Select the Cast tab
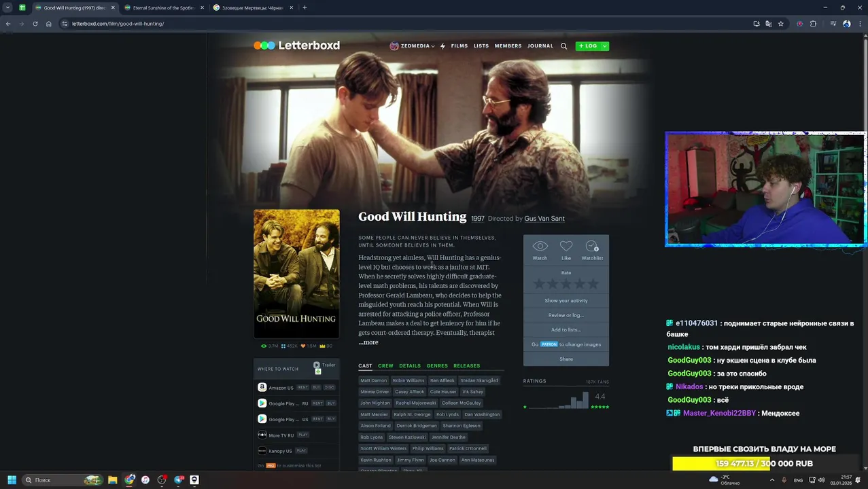This screenshot has height=489, width=868. [365, 366]
